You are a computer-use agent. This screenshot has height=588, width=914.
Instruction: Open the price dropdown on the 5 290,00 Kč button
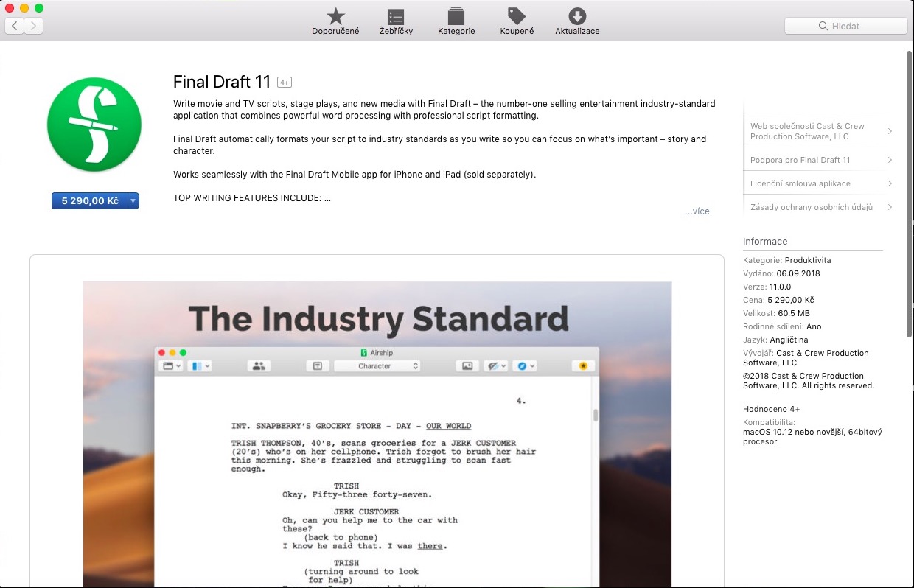(x=133, y=200)
